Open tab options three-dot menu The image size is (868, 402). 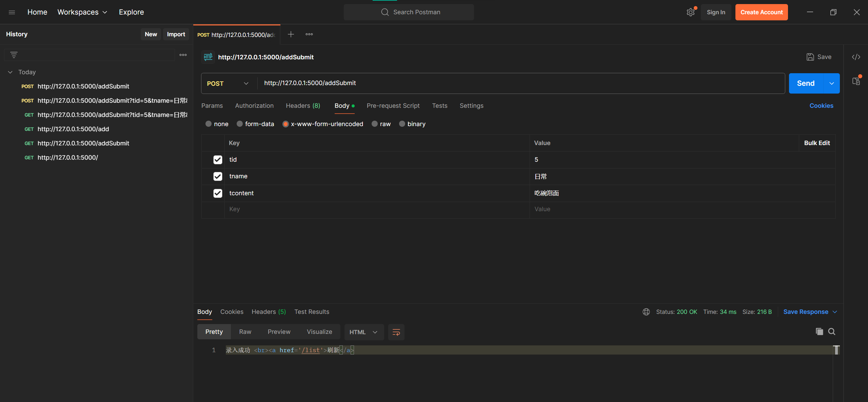pos(309,34)
